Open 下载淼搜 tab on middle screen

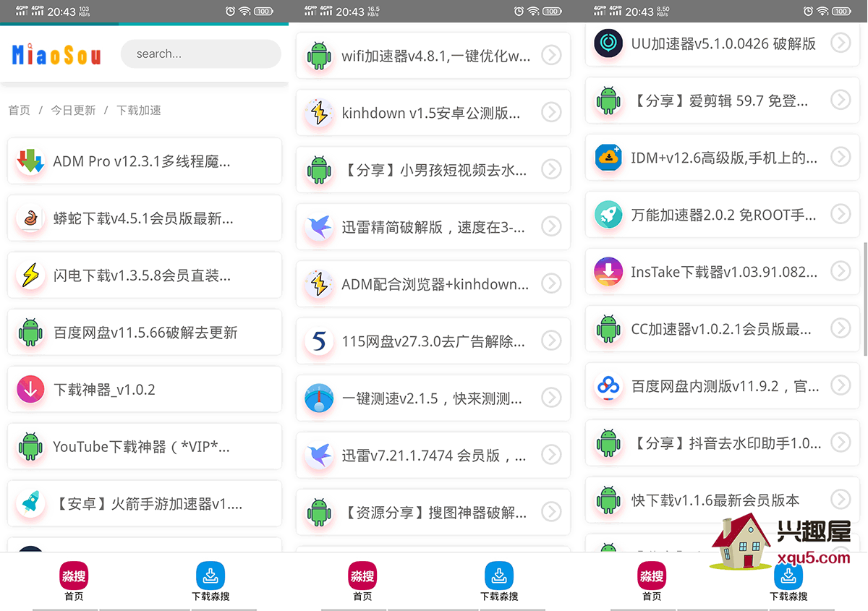tap(499, 581)
